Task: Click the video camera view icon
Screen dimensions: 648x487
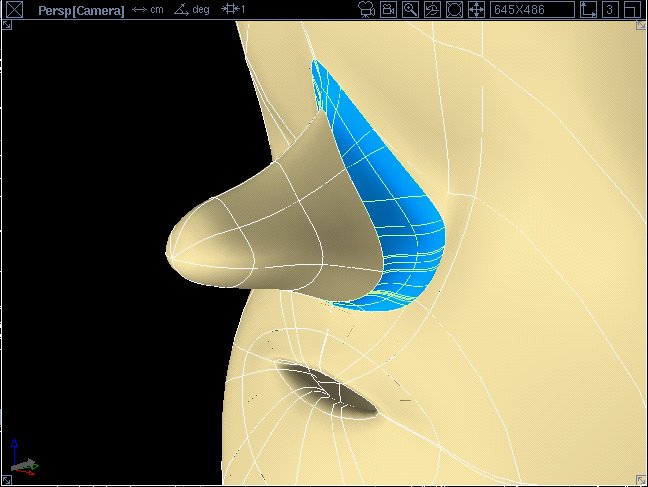Action: (x=388, y=10)
